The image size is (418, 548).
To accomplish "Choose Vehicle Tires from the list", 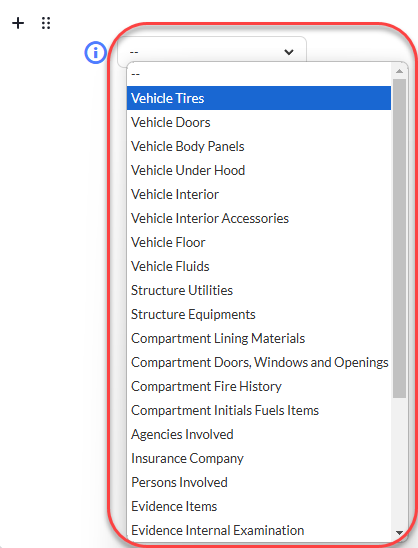I will (x=259, y=98).
